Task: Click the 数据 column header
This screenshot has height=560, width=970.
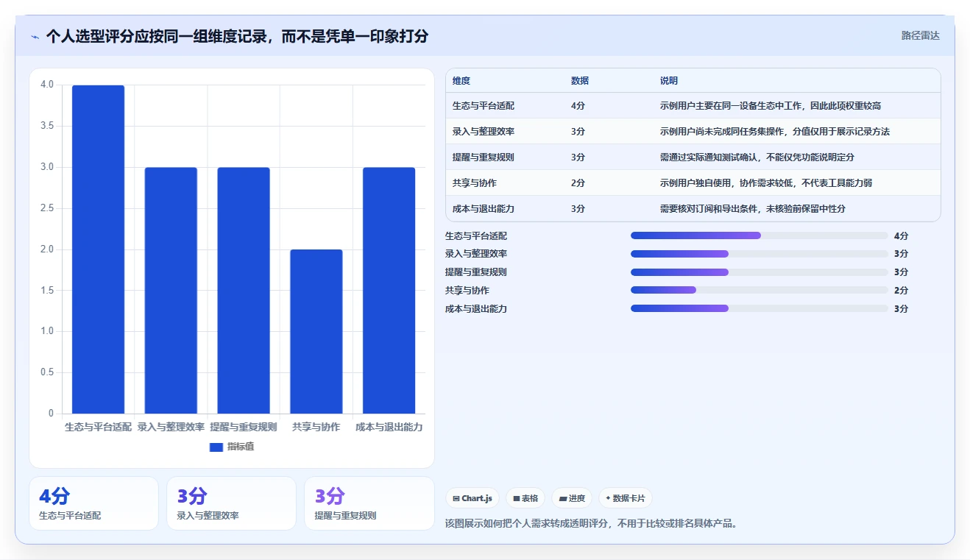Action: coord(580,81)
